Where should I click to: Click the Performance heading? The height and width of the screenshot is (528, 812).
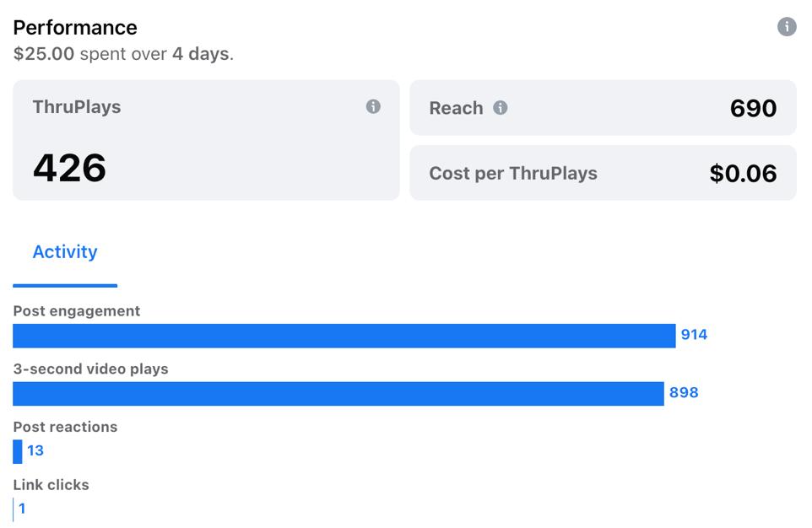tap(75, 27)
